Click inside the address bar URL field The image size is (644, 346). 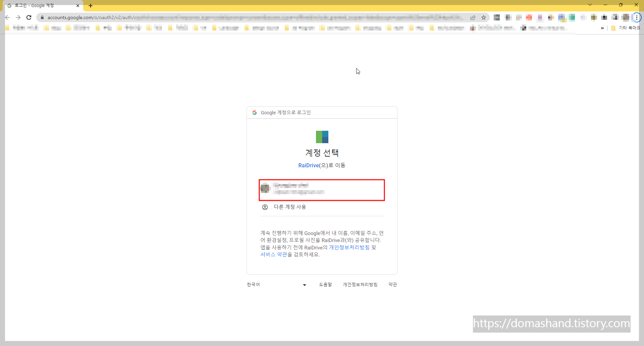pos(235,17)
